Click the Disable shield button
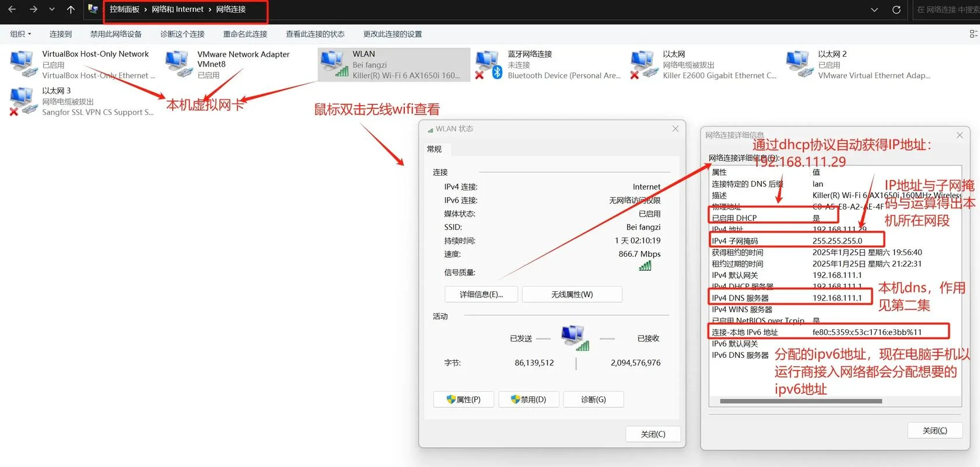Viewport: 980px width, 467px height. coord(528,399)
